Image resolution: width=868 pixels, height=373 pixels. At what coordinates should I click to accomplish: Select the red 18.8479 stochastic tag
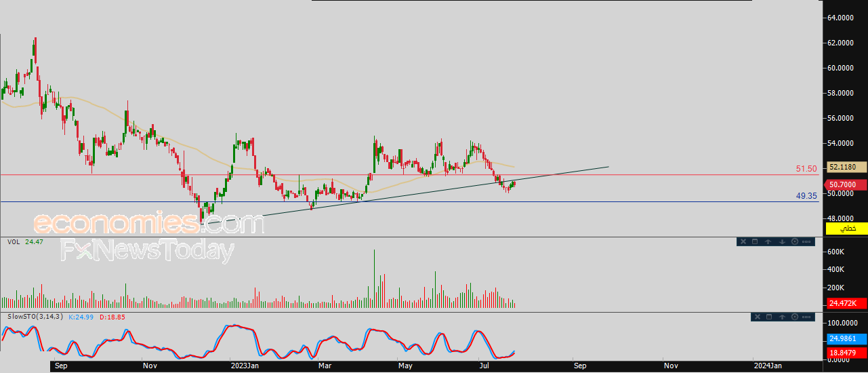(846, 353)
